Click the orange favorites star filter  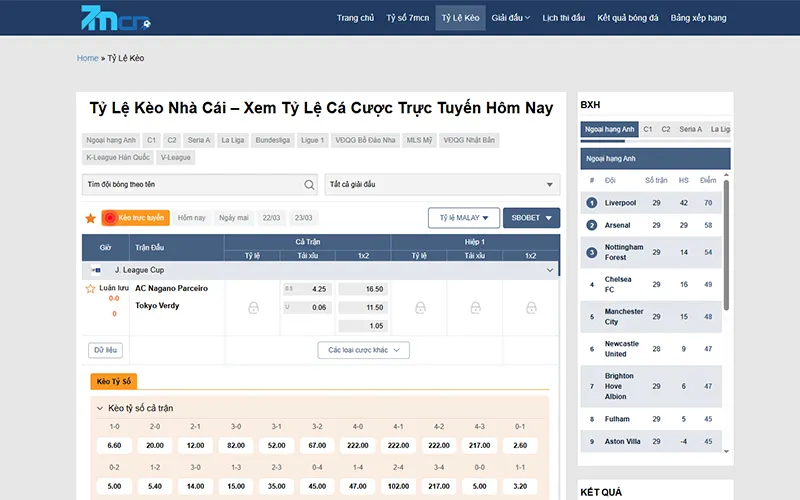tap(90, 218)
